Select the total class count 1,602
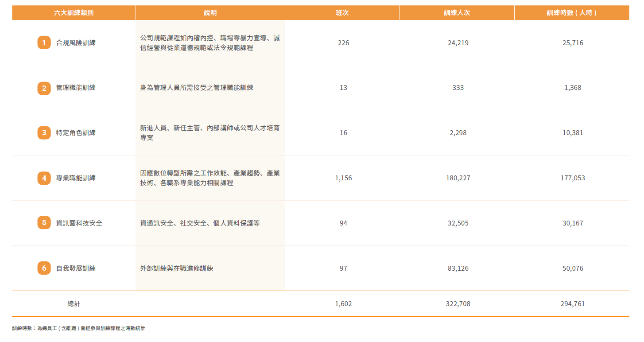The height and width of the screenshot is (342, 644). pyautogui.click(x=343, y=304)
